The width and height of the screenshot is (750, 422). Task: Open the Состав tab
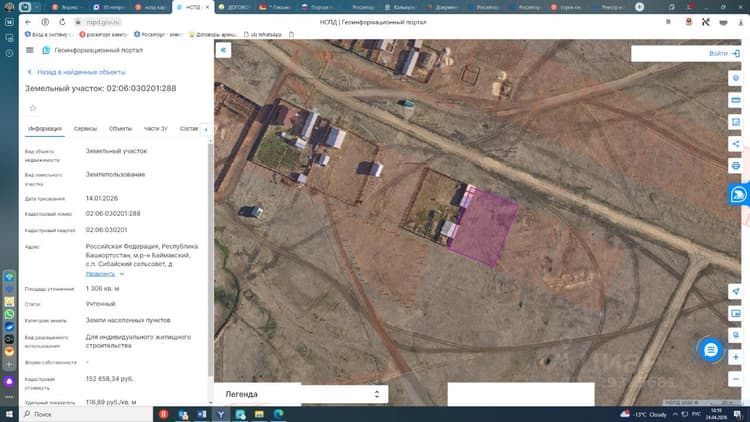coord(189,129)
